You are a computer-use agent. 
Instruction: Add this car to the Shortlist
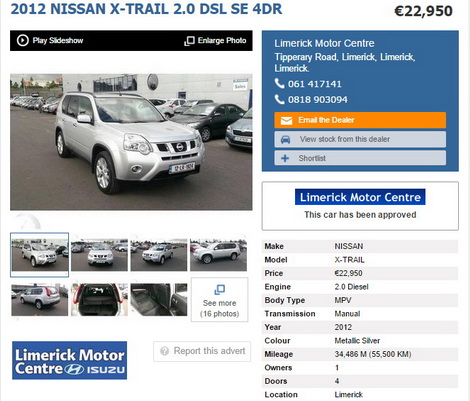[x=360, y=158]
